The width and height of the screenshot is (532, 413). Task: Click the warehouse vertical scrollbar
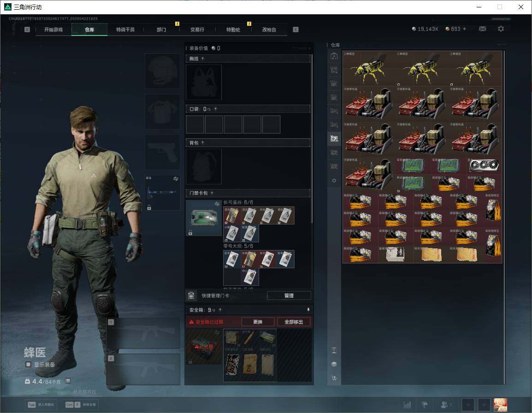[x=504, y=217]
